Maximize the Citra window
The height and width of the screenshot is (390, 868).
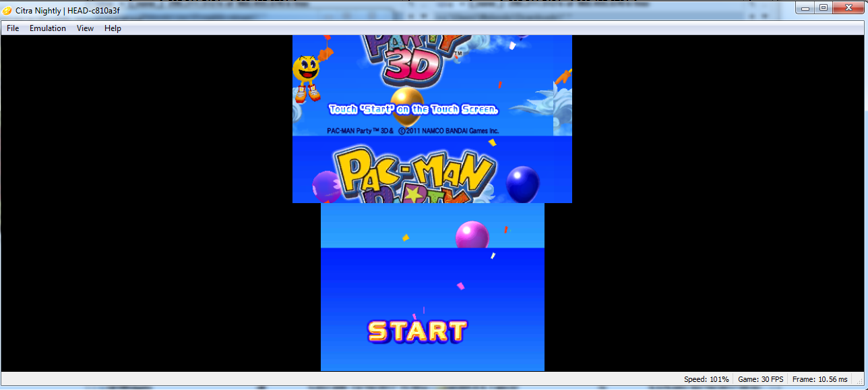click(823, 7)
